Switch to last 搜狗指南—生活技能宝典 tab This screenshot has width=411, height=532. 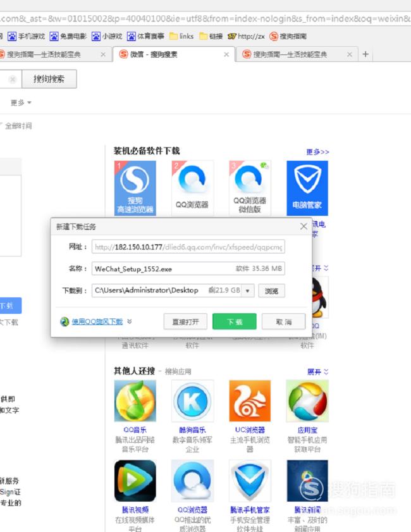pyautogui.click(x=297, y=54)
